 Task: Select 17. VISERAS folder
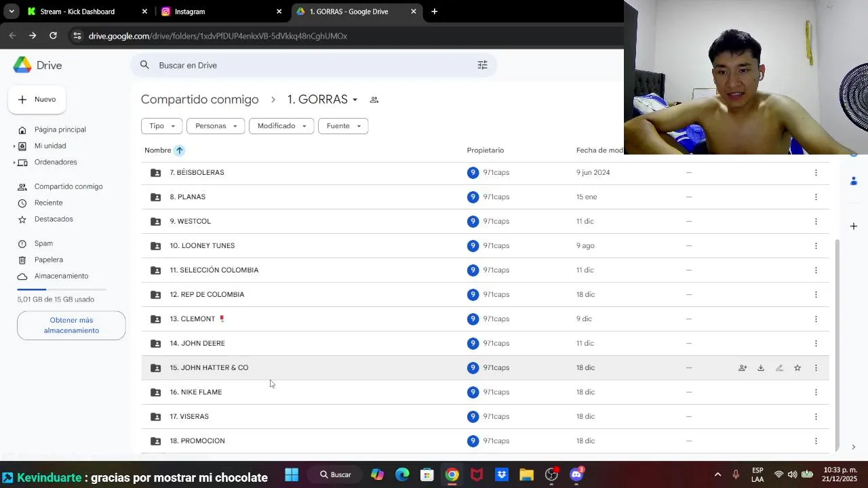click(485, 417)
